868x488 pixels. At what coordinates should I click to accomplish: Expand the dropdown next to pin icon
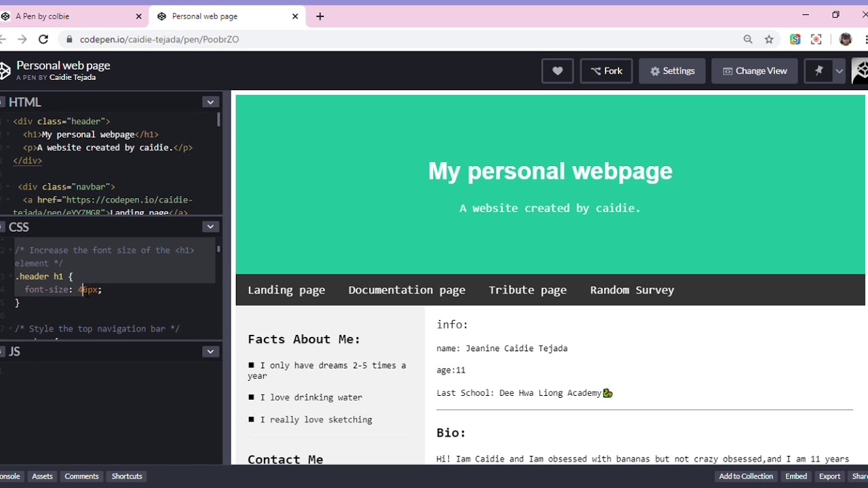pos(839,70)
